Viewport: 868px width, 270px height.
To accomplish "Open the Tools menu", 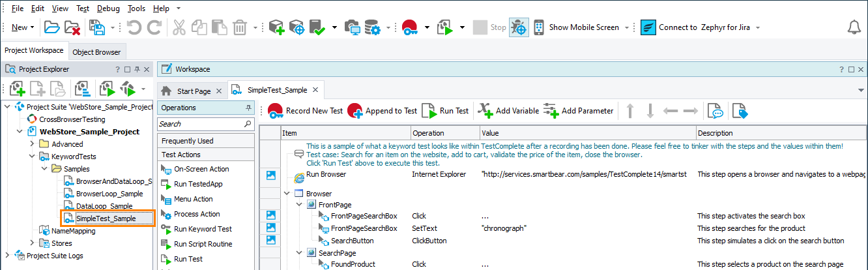I will (x=137, y=8).
